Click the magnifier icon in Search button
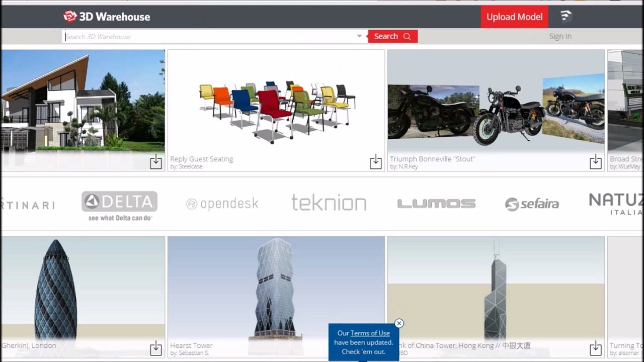The height and width of the screenshot is (362, 644). tap(407, 36)
